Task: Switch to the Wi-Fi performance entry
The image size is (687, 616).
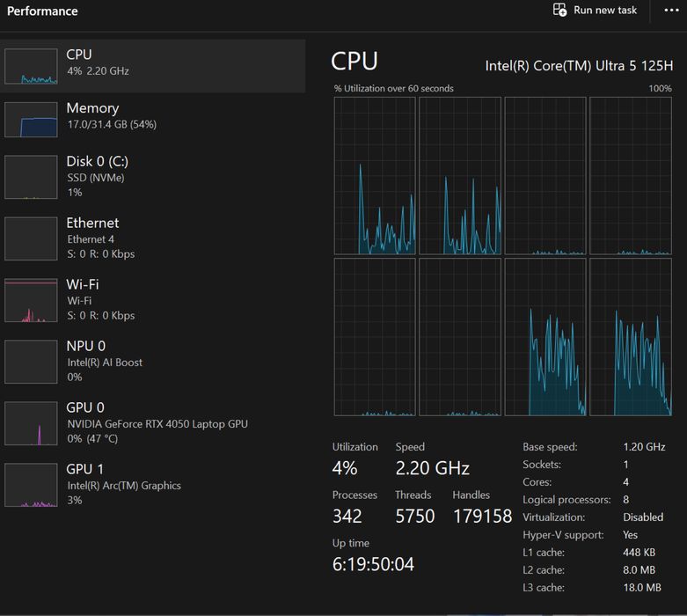Action: point(152,300)
